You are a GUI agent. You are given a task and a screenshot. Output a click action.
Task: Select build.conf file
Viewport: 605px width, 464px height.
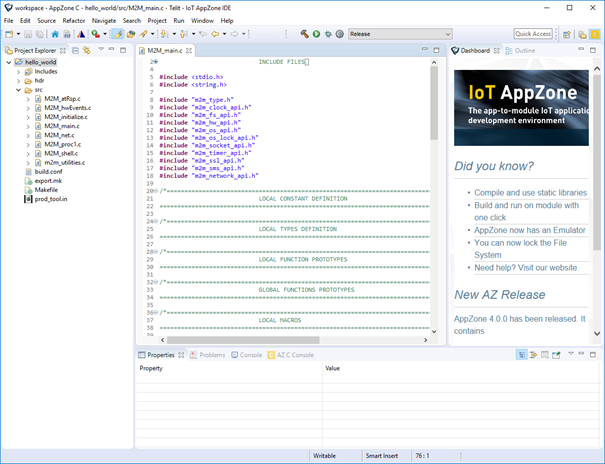48,172
